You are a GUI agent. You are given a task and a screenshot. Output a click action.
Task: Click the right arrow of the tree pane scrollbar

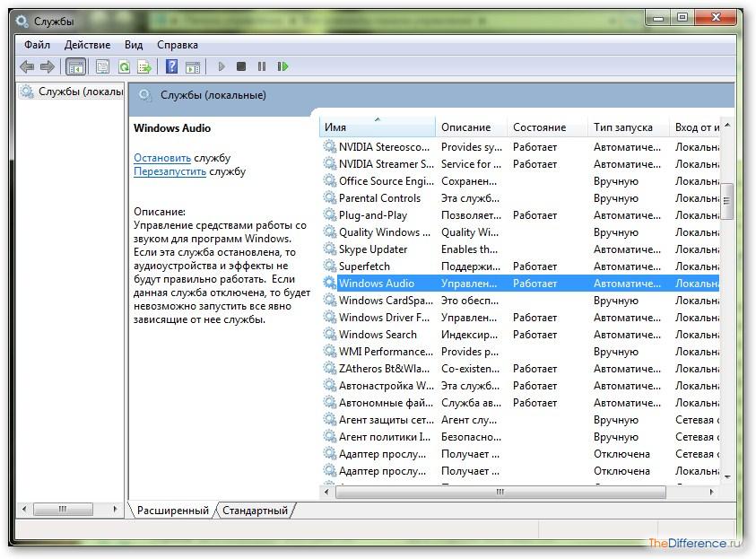click(x=115, y=509)
